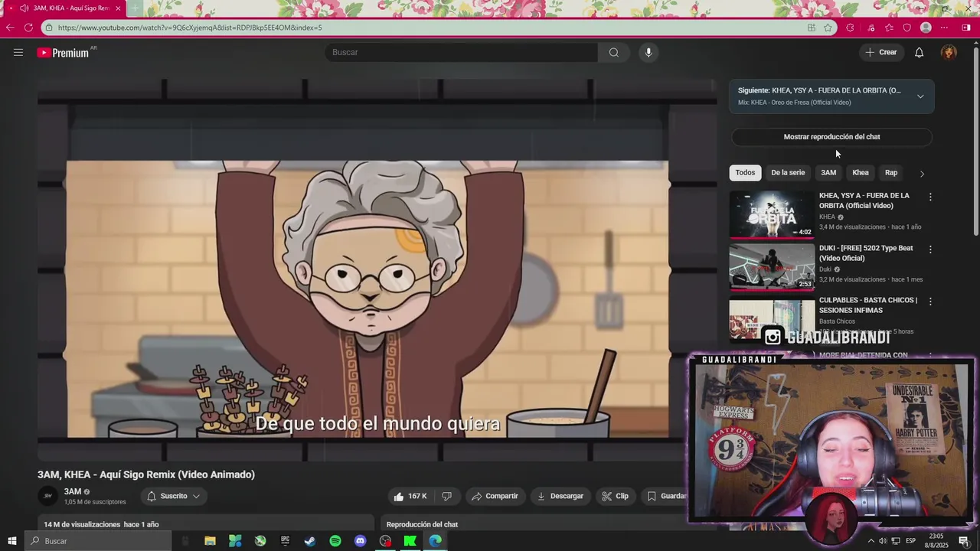Select the Todos filter chip
Viewport: 980px width, 551px height.
pos(745,173)
